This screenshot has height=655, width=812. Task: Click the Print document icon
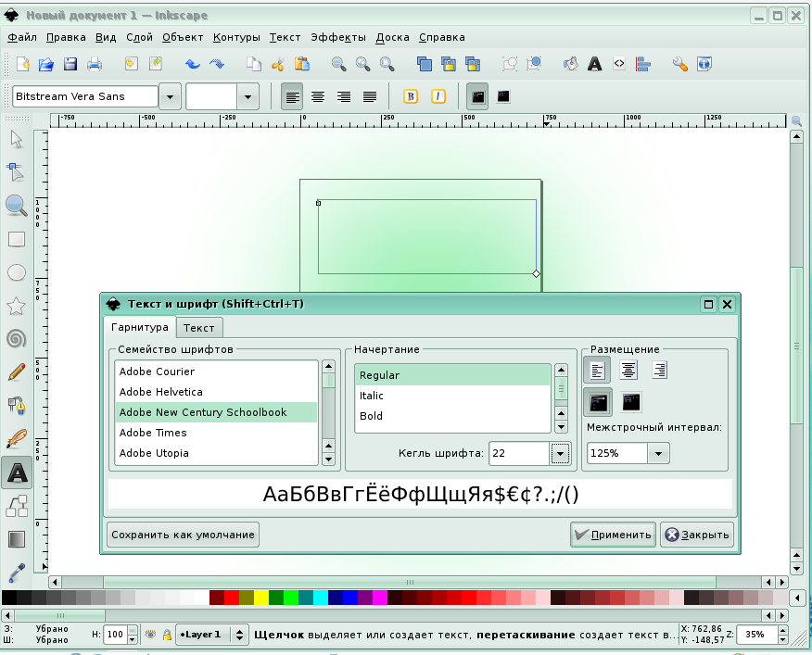point(94,64)
